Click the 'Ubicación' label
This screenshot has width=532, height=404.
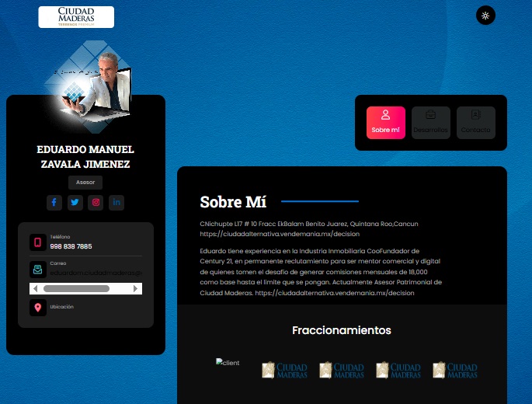pos(62,307)
